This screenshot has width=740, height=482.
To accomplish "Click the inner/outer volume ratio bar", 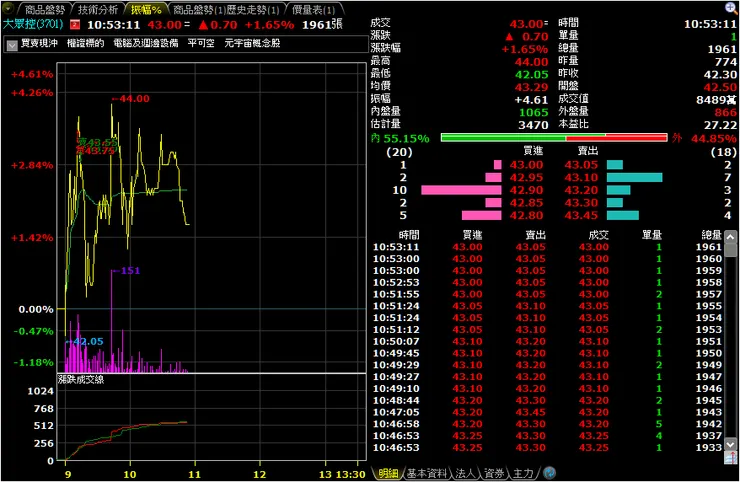I will pyautogui.click(x=554, y=138).
